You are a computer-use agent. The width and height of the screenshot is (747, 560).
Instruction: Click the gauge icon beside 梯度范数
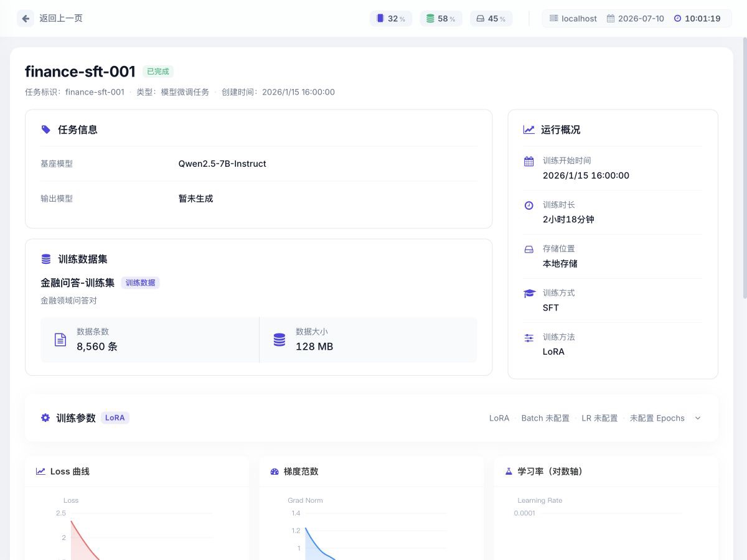(x=275, y=472)
